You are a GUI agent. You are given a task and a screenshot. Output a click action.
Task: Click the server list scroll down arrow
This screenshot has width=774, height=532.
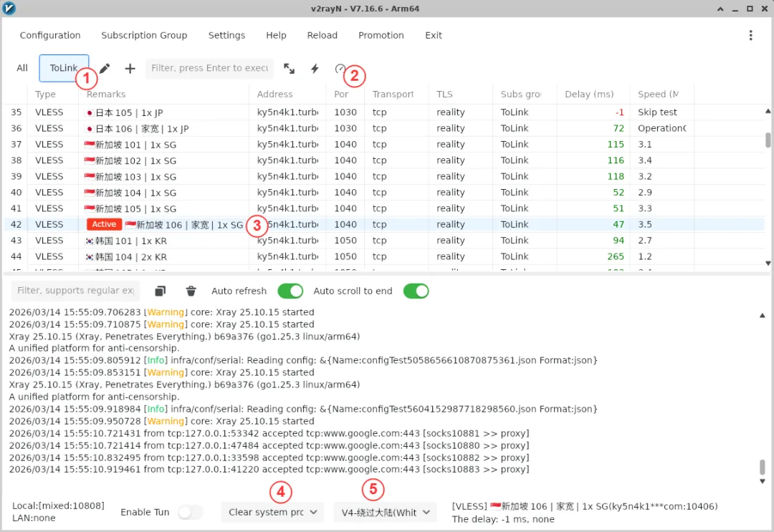pos(768,263)
